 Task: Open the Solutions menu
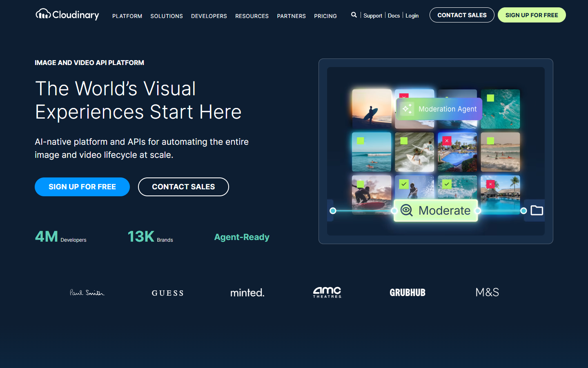pos(167,16)
